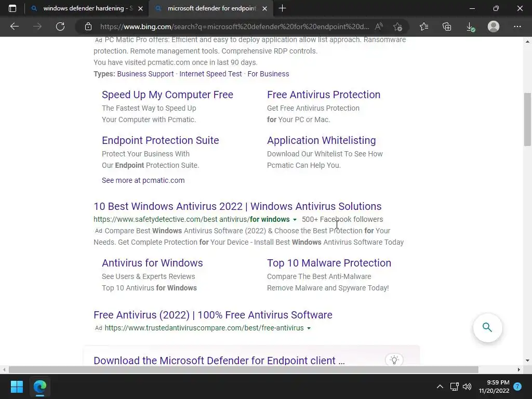Screen dimensions: 532x399
Task: Click horizontal scrollbar right arrow
Action: [x=519, y=369]
